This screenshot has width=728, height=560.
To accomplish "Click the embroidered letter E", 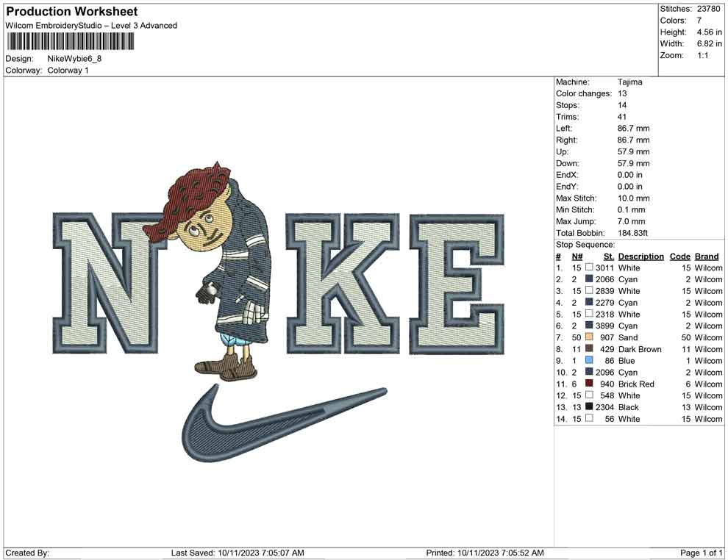I will (x=457, y=283).
